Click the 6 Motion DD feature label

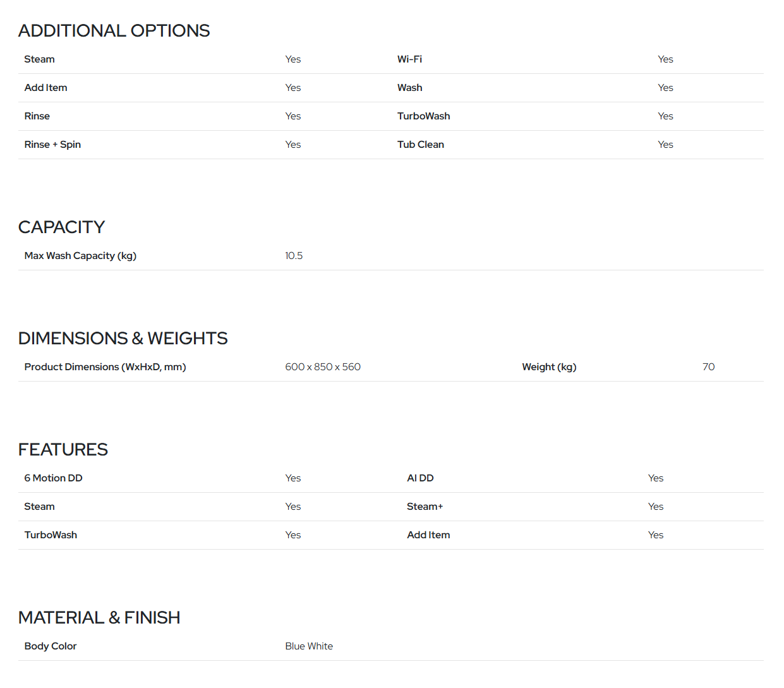[53, 478]
